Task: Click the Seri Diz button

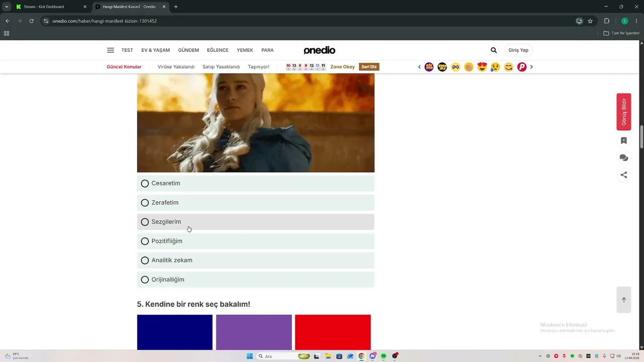Action: (369, 67)
